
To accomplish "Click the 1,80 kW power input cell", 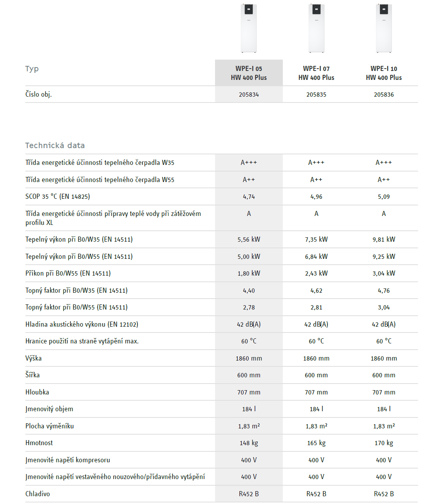I will click(x=249, y=274).
